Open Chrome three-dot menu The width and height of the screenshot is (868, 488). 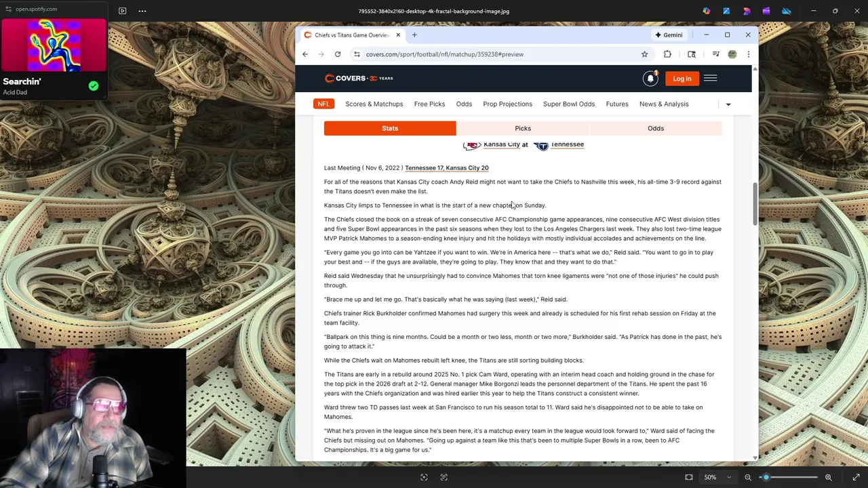tap(748, 54)
